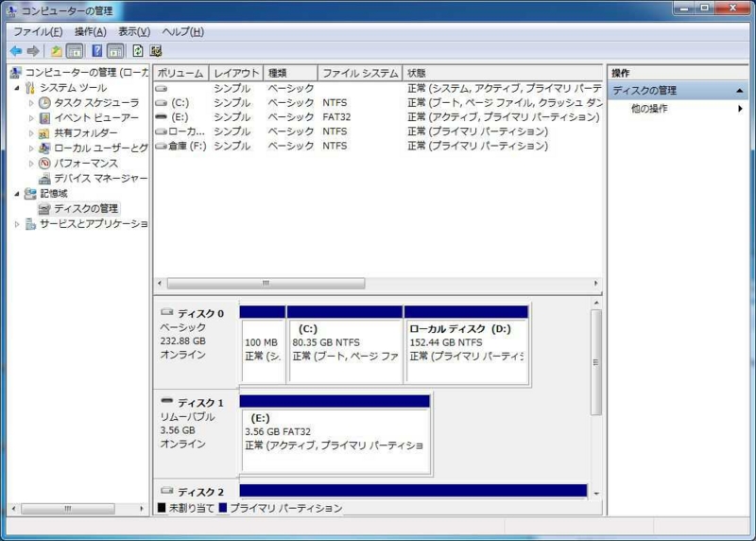Click FAT32 in the (E:) row

click(x=336, y=117)
